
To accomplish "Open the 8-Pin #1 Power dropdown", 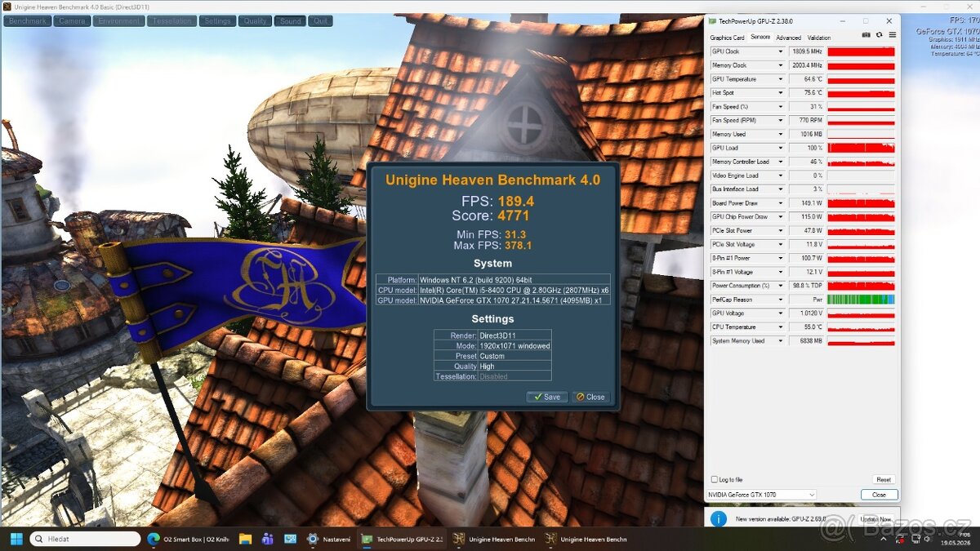I will pos(780,258).
